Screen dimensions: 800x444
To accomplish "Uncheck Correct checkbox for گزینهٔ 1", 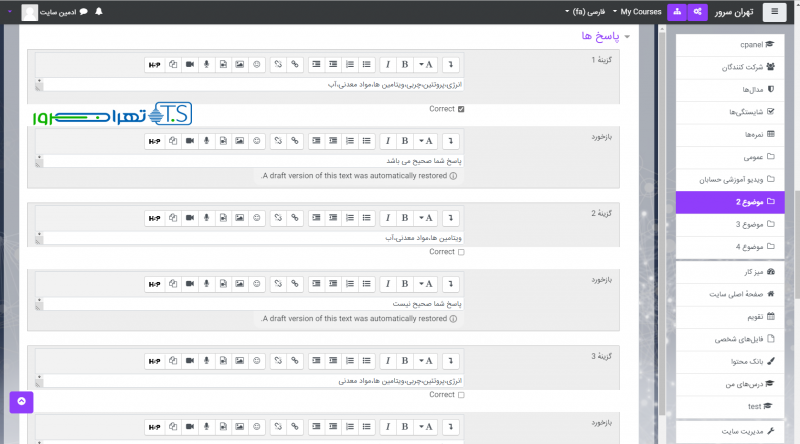I will [461, 108].
